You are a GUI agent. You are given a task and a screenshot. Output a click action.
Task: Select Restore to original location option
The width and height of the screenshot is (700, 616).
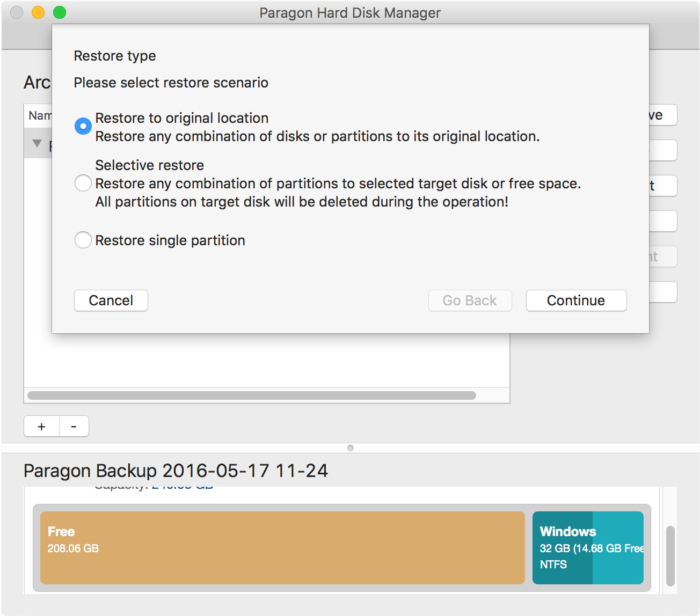83,126
